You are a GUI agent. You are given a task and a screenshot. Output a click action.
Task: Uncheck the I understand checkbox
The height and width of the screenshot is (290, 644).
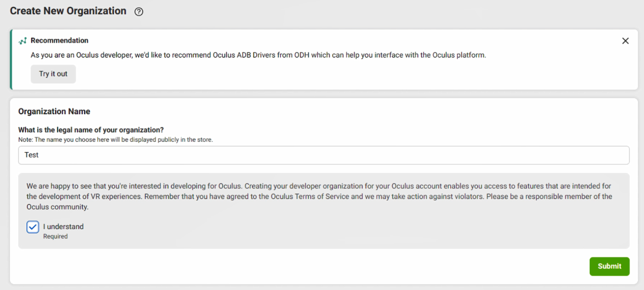coord(33,227)
